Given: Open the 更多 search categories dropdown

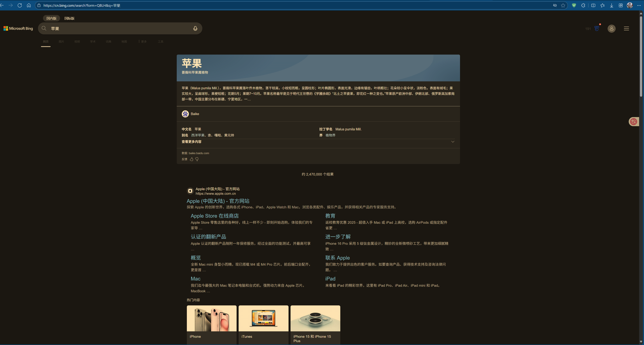Looking at the screenshot, I should (142, 41).
